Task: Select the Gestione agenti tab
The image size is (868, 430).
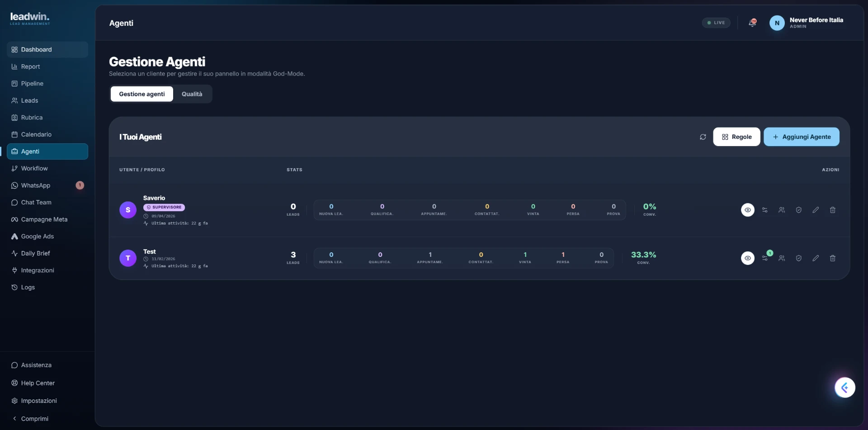Action: click(x=142, y=94)
